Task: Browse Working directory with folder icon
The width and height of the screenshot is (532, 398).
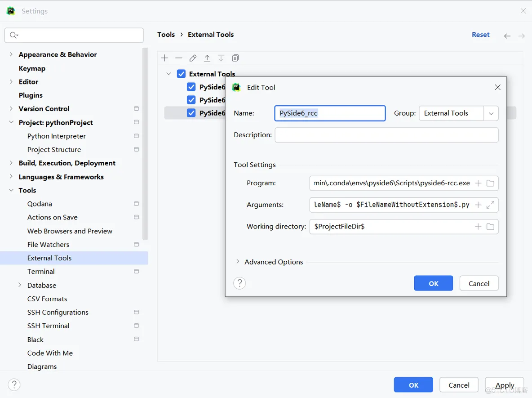Action: pos(490,227)
